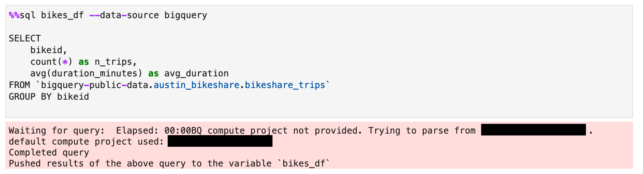Click the --data-source option text

[124, 15]
